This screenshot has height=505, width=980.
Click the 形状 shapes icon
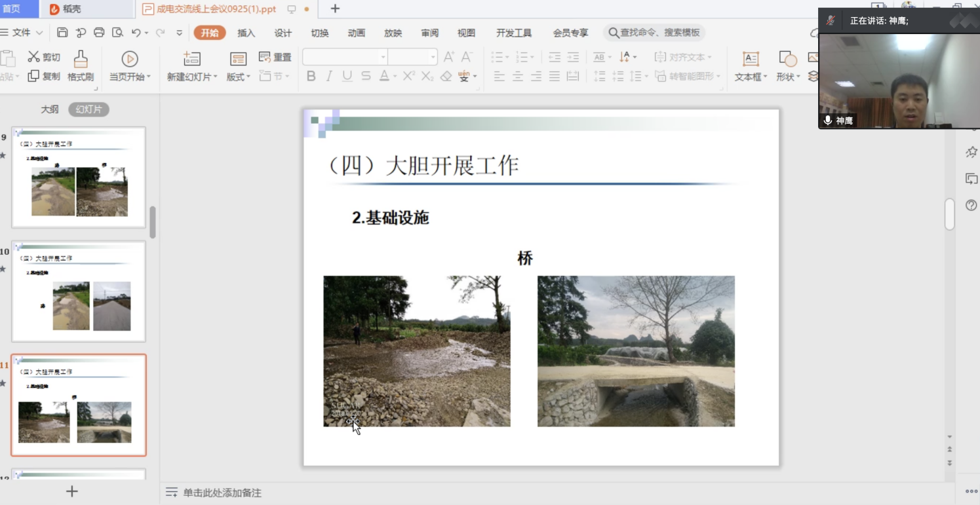click(787, 59)
